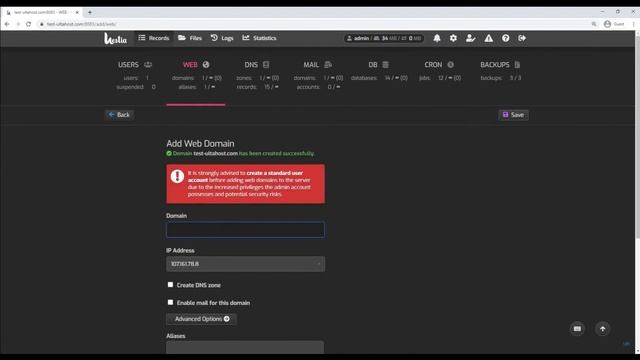Click the scroll to top arrow button
This screenshot has height=360, width=640.
[602, 329]
